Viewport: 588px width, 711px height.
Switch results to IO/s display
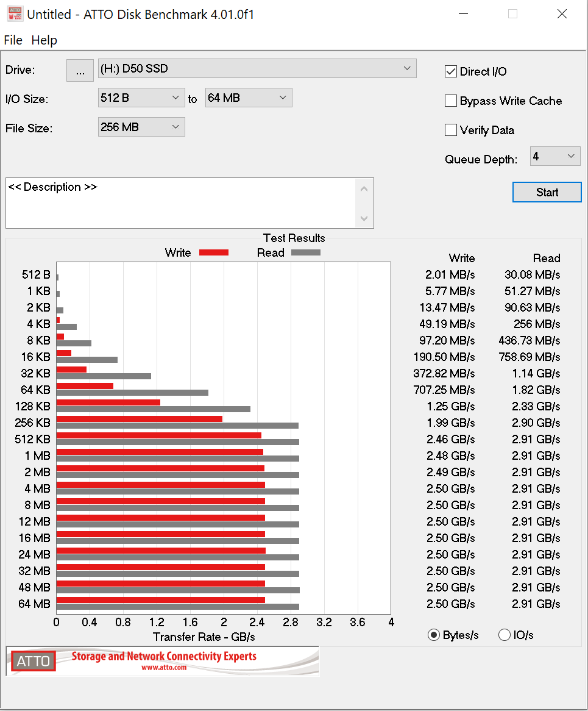504,635
